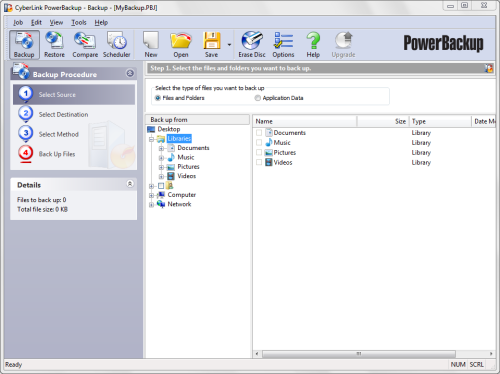Viewport: 500px width, 374px height.
Task: Expand the Network tree node
Action: point(151,205)
